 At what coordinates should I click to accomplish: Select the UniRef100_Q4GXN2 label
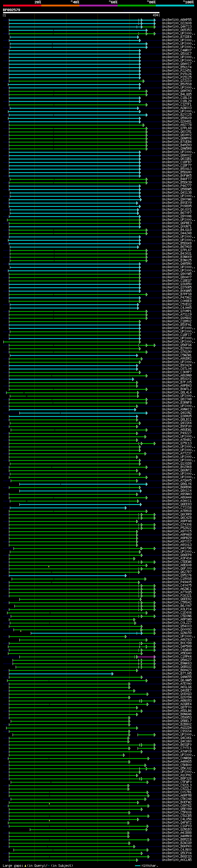tap(177, 413)
